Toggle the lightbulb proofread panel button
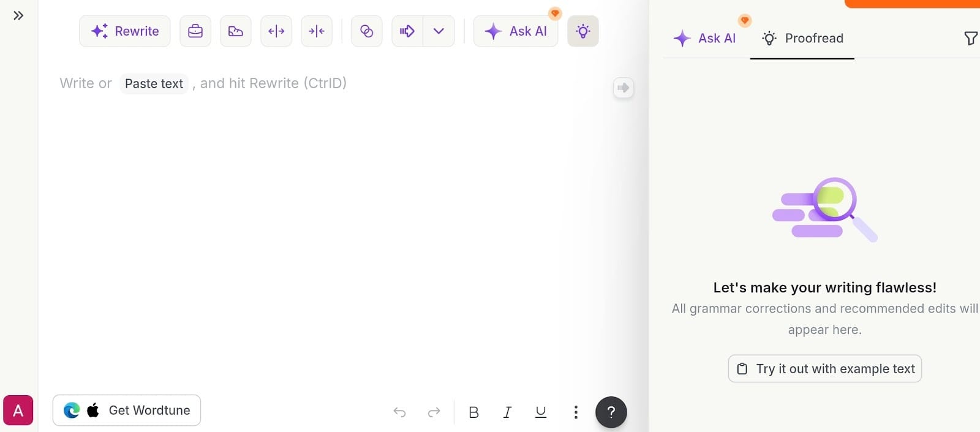This screenshot has width=980, height=432. tap(583, 31)
